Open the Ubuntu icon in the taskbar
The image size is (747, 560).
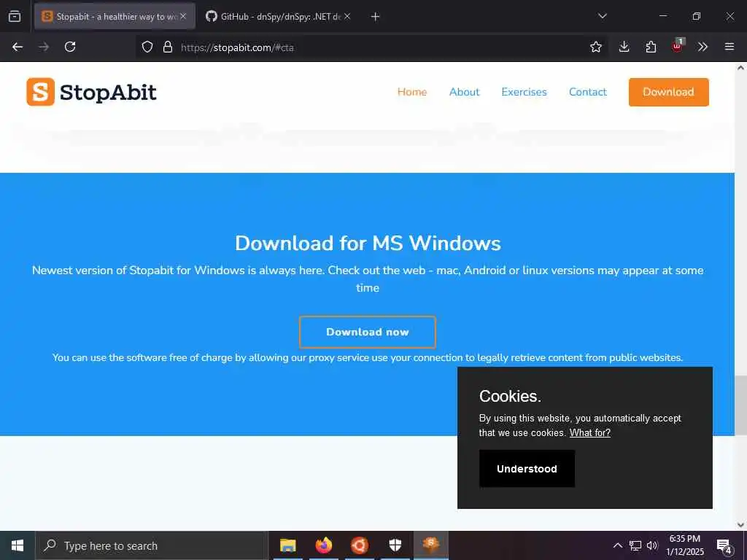(359, 545)
